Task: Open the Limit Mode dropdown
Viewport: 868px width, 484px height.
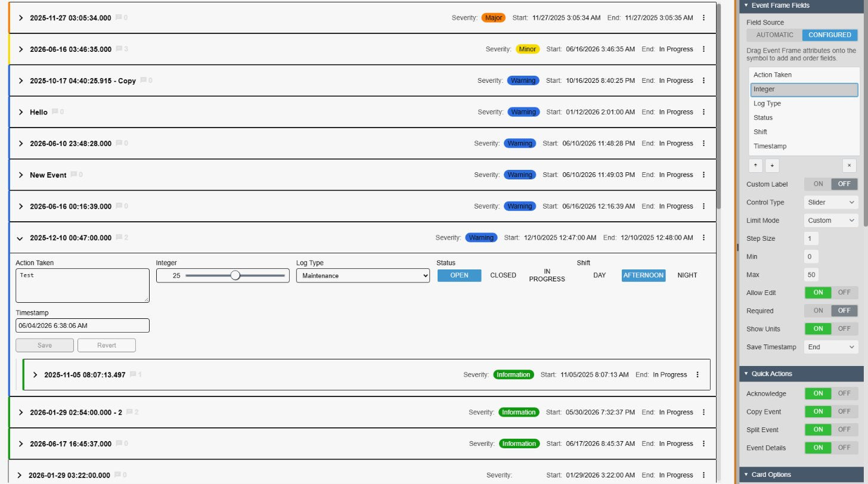Action: (831, 221)
